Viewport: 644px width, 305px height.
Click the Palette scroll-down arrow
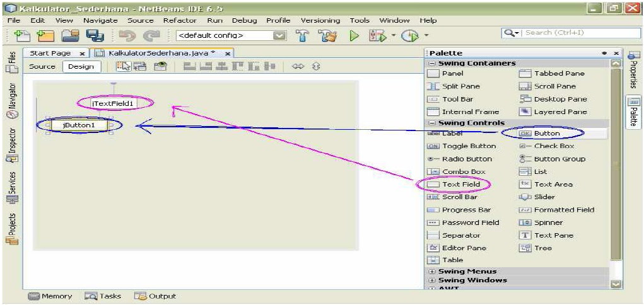[x=615, y=284]
